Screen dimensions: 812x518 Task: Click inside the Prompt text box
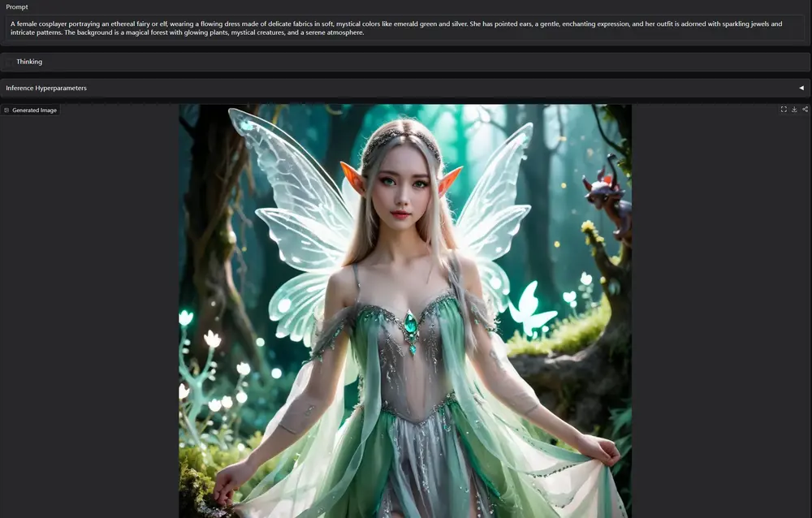(x=406, y=28)
